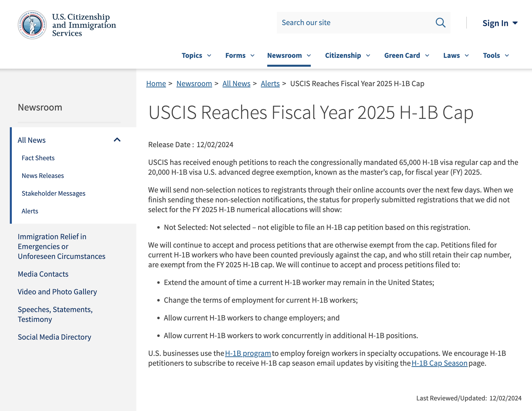
Task: Open the Newsroom menu in the top navigation
Action: tap(284, 55)
